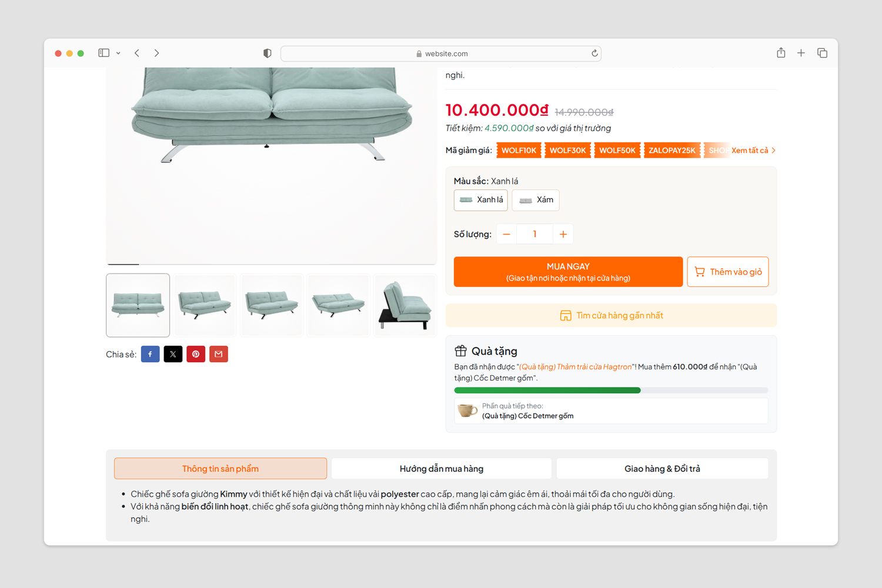Open the Giao hàng & Đổi trả tab

[x=662, y=469]
